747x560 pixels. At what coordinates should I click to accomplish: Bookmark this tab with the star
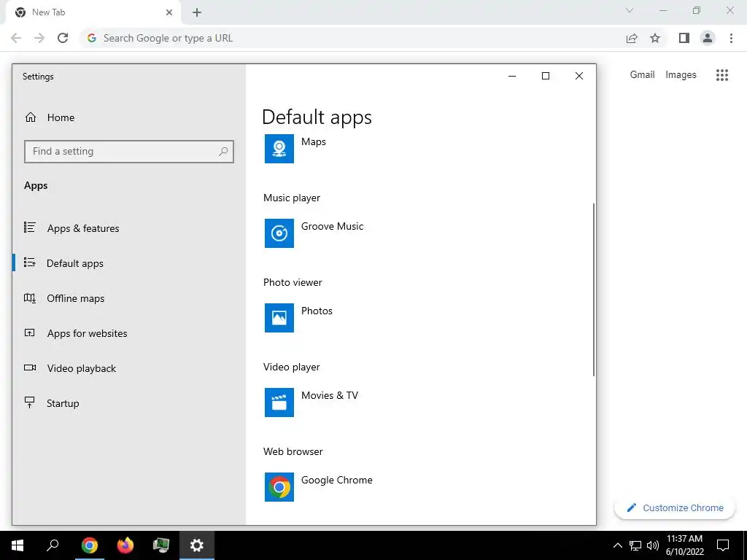(x=655, y=38)
